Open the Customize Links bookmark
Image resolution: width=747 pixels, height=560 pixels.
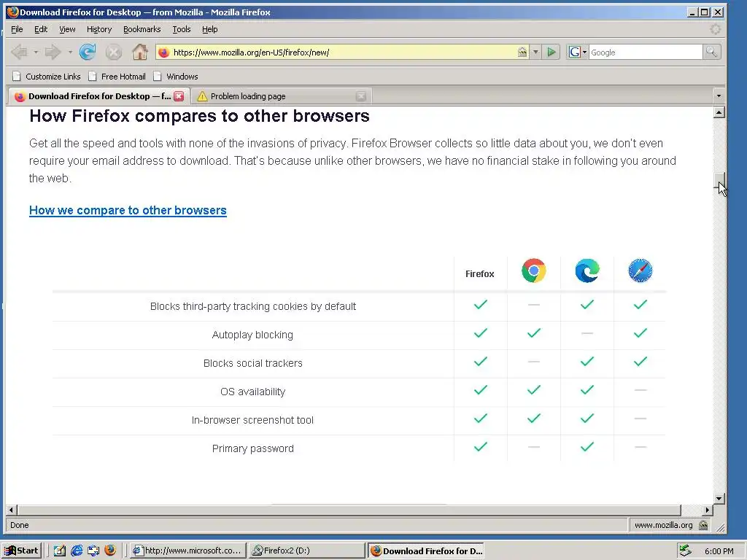pos(47,77)
